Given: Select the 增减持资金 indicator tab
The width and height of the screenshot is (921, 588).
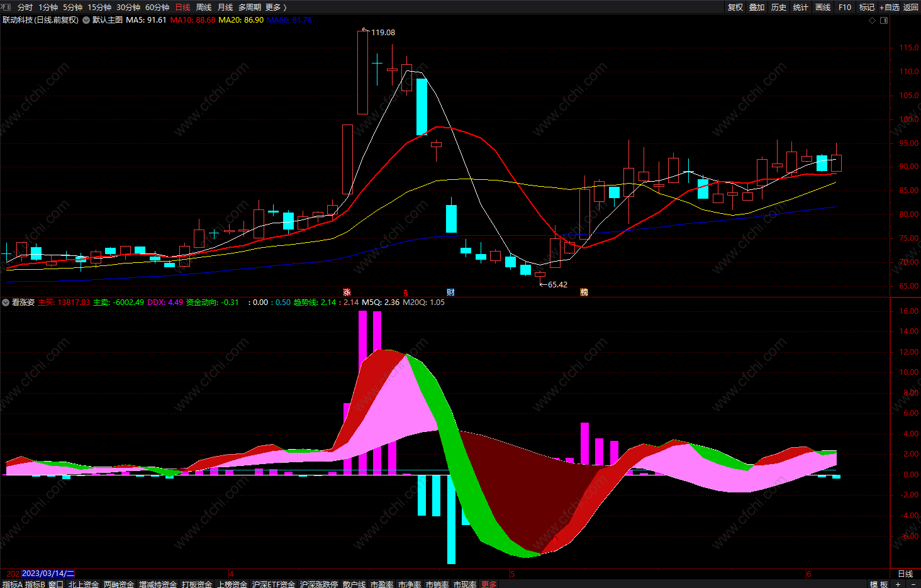Looking at the screenshot, I should point(158,584).
